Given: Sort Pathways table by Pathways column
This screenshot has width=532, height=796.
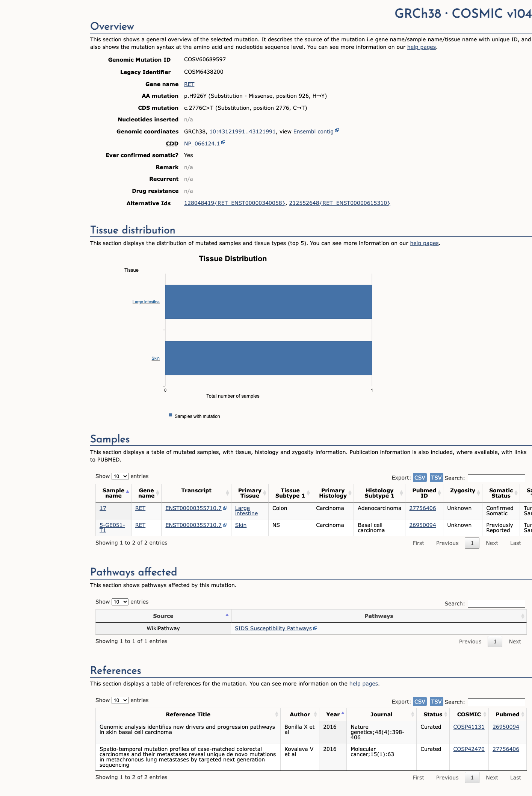Looking at the screenshot, I should point(379,616).
